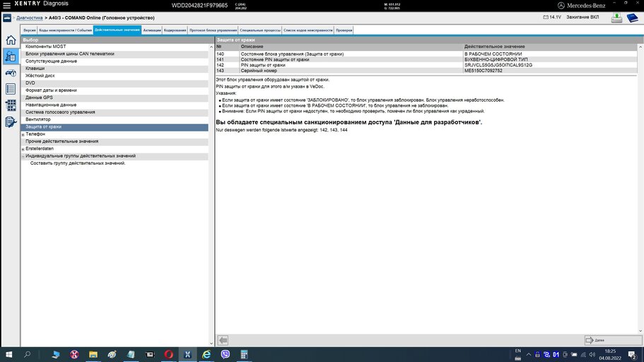Select Защита от кражи item
The width and height of the screenshot is (644, 362).
[115, 127]
